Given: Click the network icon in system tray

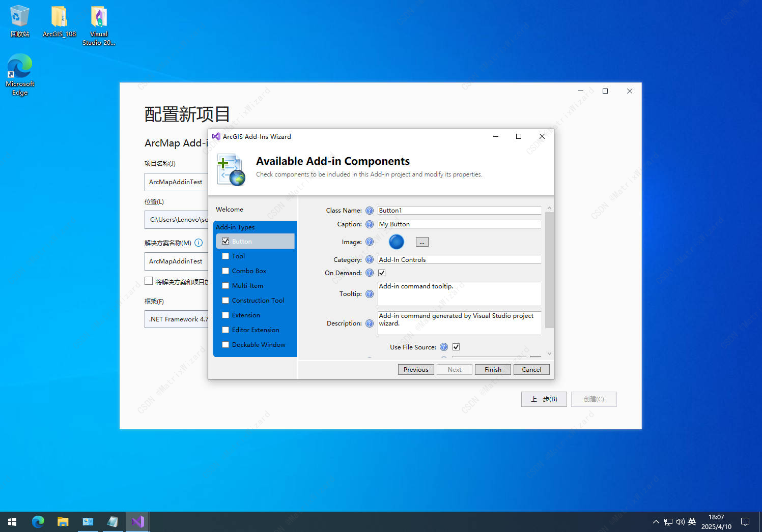Looking at the screenshot, I should [x=668, y=522].
